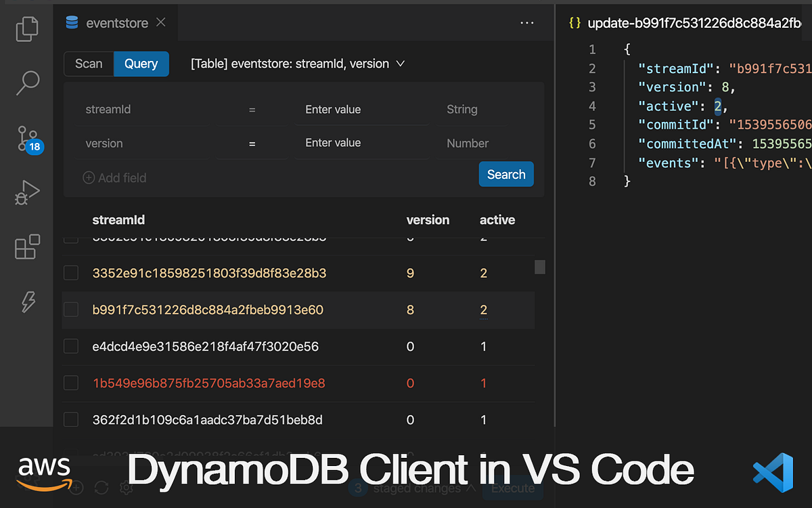
Task: Select the eventstore editor tab
Action: click(x=116, y=22)
